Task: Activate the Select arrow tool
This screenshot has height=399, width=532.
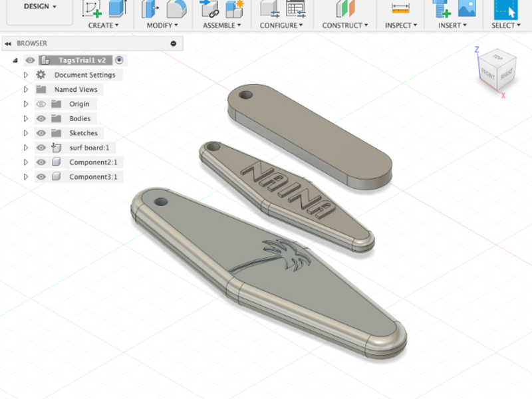Action: 507,9
